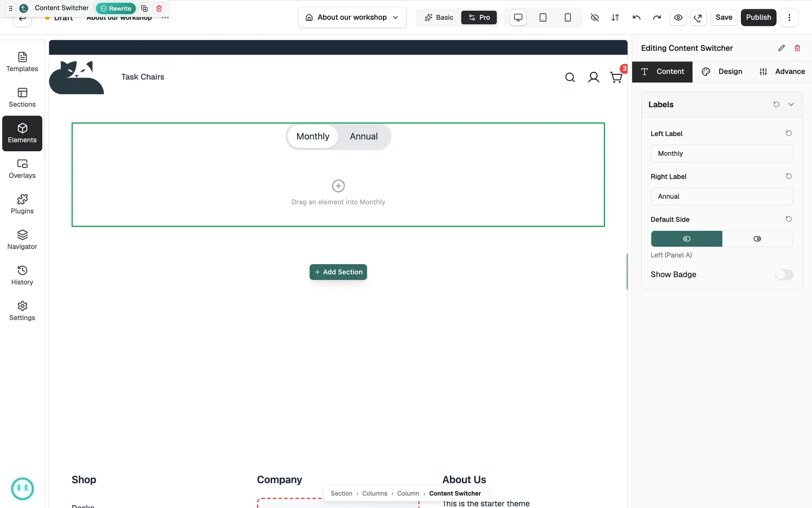Screen dimensions: 812x508
Task: Select the Annual switcher tab
Action: click(364, 137)
